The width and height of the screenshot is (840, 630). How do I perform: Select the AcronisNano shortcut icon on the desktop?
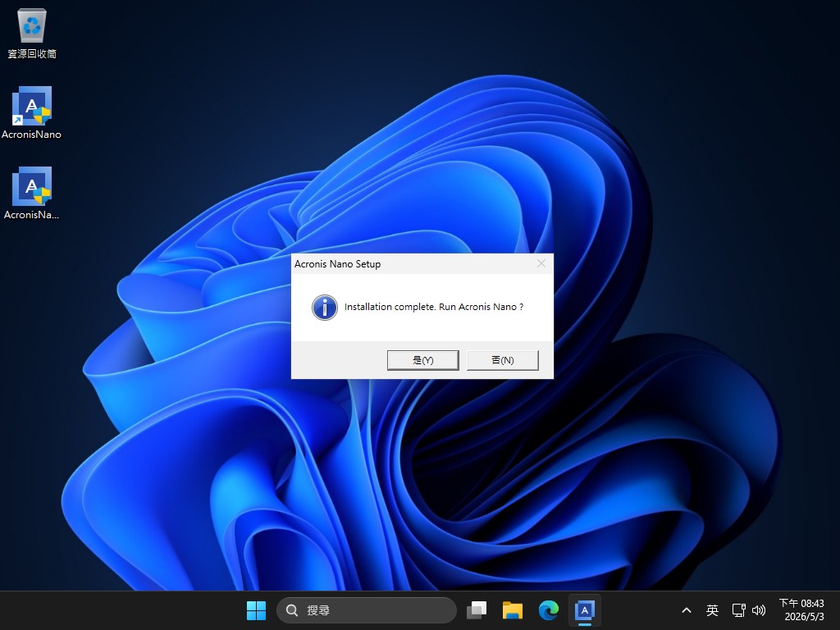[x=32, y=113]
